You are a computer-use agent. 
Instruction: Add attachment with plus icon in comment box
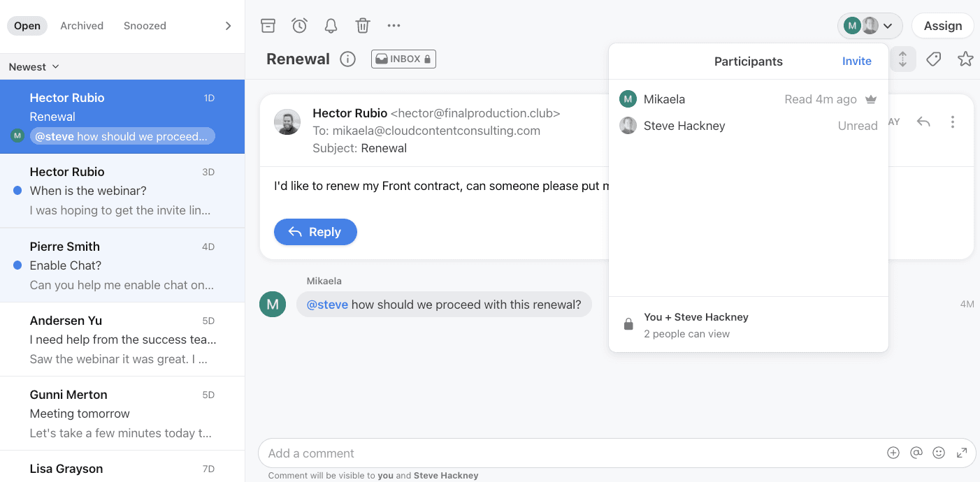893,453
